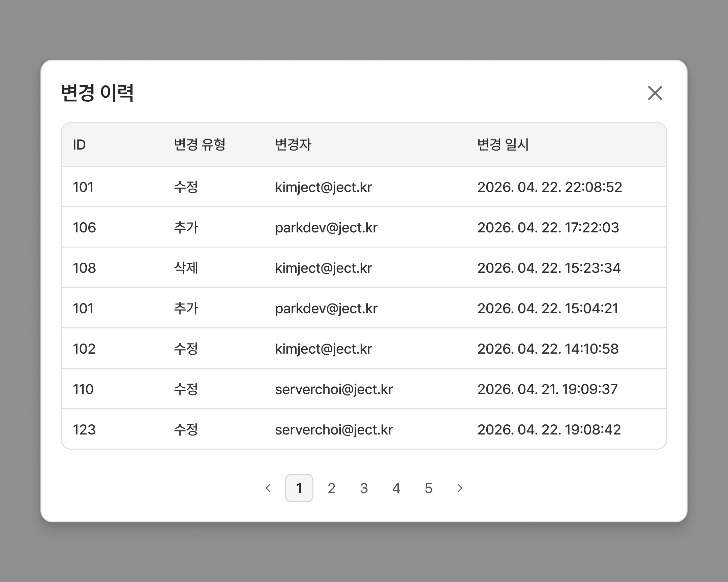Open page 2 in pagination

[332, 488]
